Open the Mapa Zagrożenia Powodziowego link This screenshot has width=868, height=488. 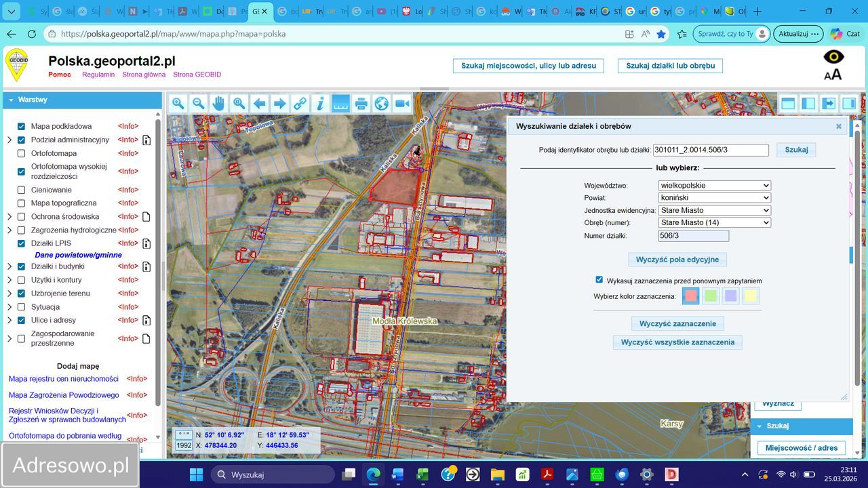[64, 395]
